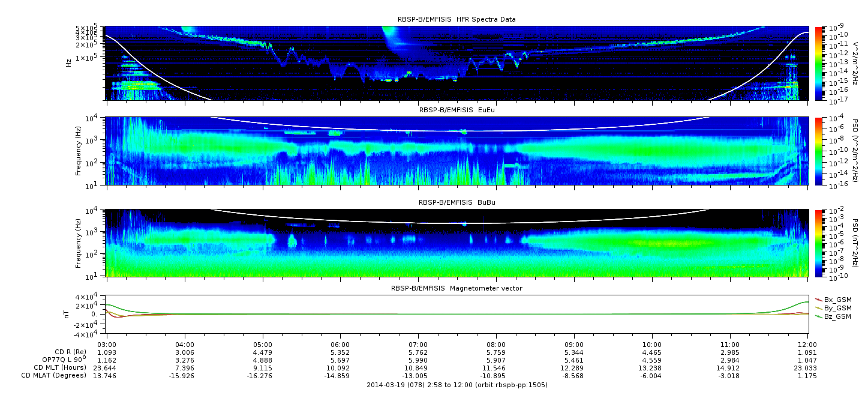Viewport: 868px width, 395px height.
Task: Click the 2014-03-19 date range footer text
Action: (x=456, y=385)
